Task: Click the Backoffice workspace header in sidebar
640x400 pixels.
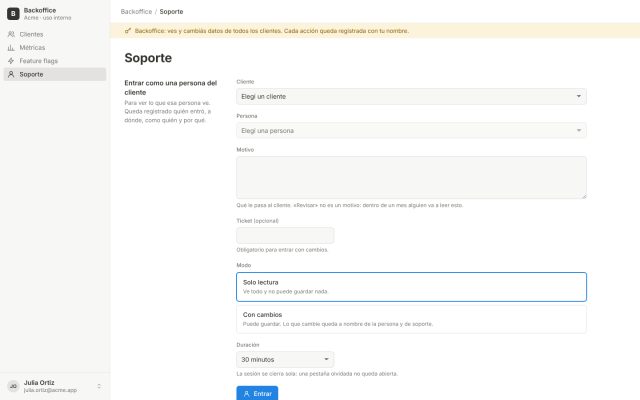Action: [x=55, y=13]
